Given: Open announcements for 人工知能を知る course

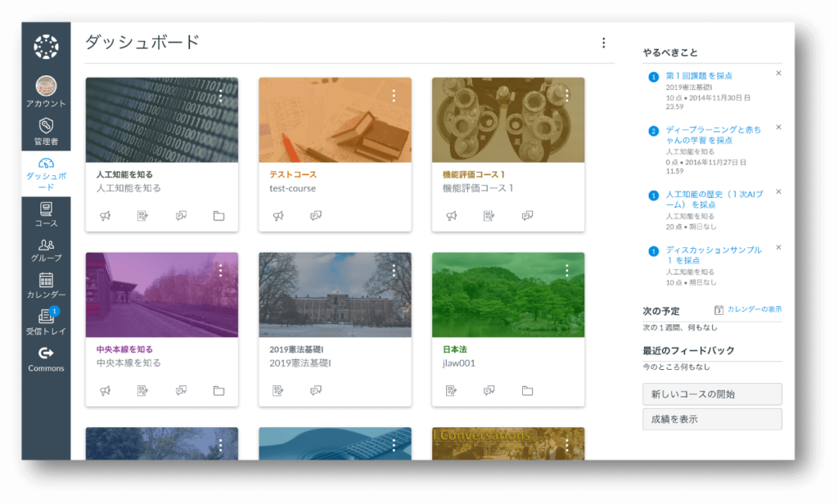Looking at the screenshot, I should point(106,216).
